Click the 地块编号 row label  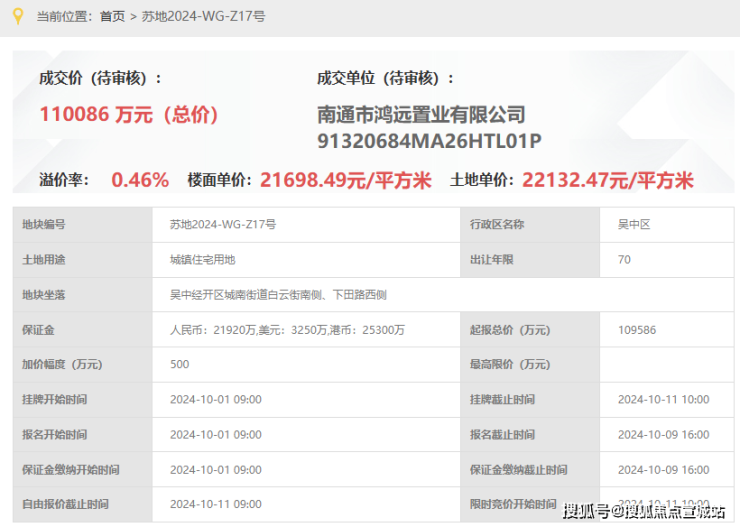point(83,225)
